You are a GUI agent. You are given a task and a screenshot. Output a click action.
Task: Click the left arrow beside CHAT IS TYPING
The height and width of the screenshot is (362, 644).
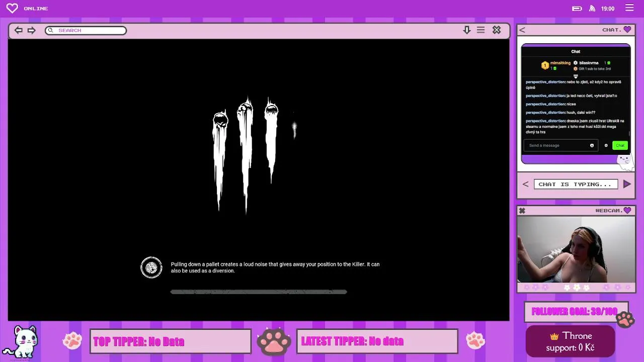525,185
